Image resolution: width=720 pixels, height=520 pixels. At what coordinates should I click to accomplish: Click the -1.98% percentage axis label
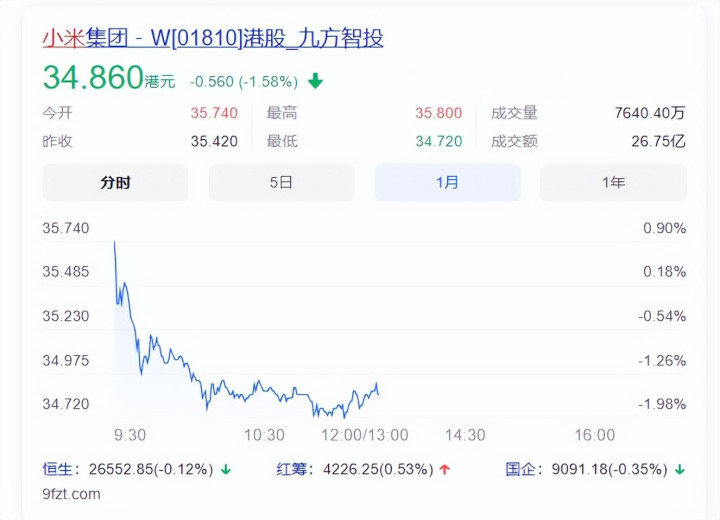click(662, 404)
